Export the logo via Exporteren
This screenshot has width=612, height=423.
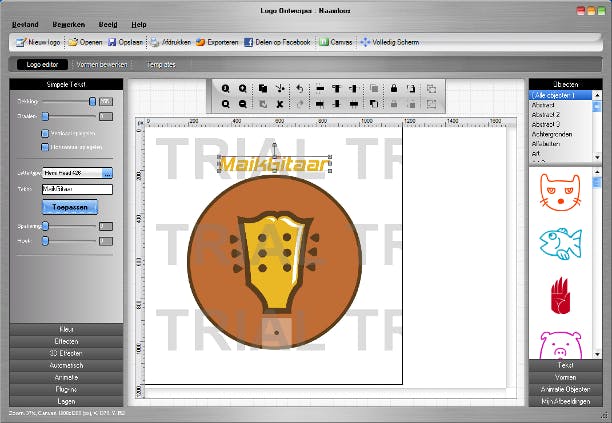tap(217, 42)
